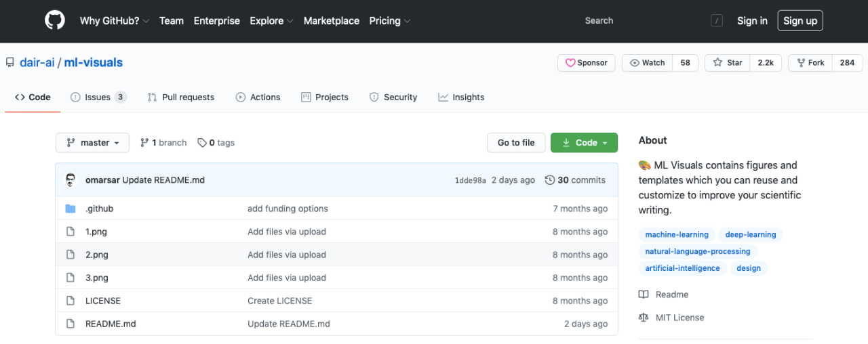
Task: Open the master branch dropdown
Action: click(x=92, y=143)
